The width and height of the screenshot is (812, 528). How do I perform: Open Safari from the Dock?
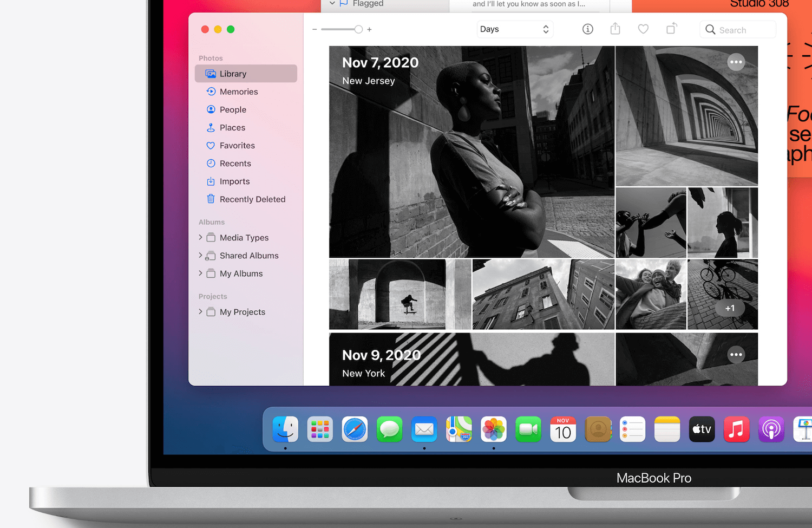(355, 430)
